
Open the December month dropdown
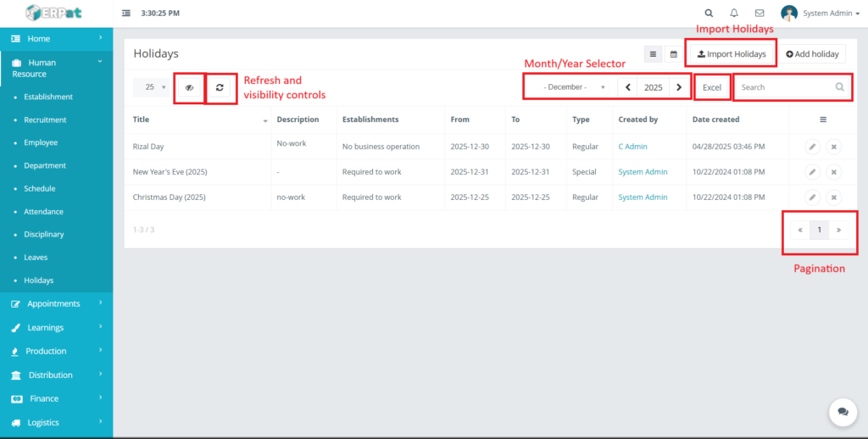pyautogui.click(x=565, y=87)
